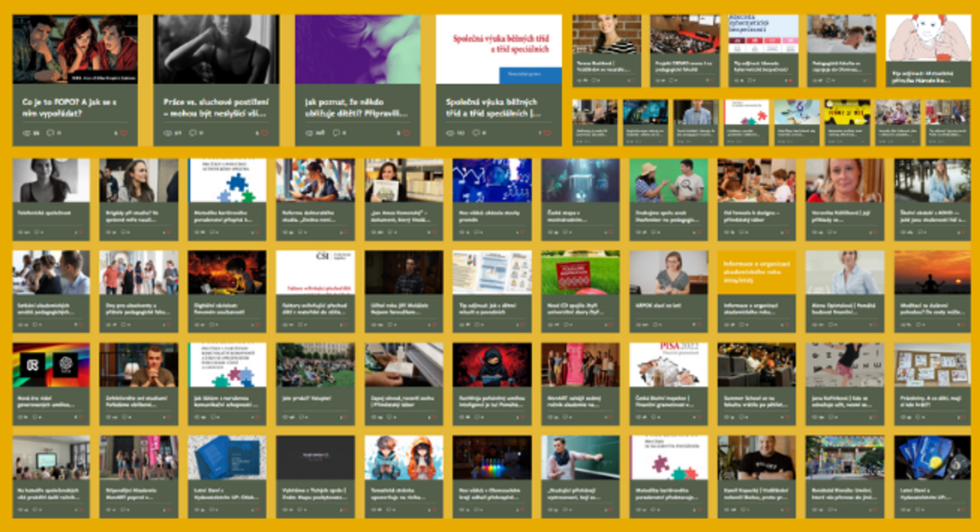
Task: Click comment bubble icon on 'Co je to FOPO?' card
Action: point(51,133)
